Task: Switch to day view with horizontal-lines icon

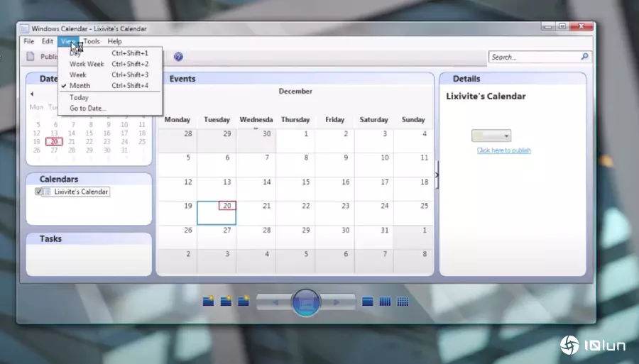Action: tap(368, 302)
